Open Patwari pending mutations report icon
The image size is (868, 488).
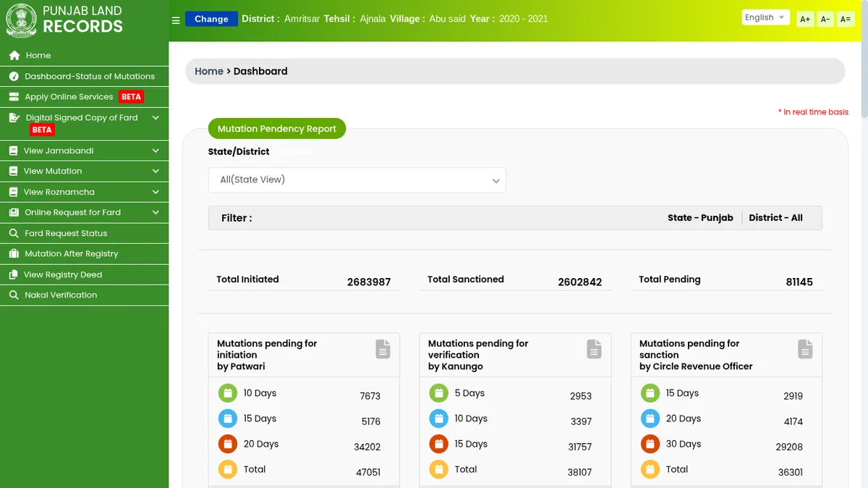pos(383,349)
